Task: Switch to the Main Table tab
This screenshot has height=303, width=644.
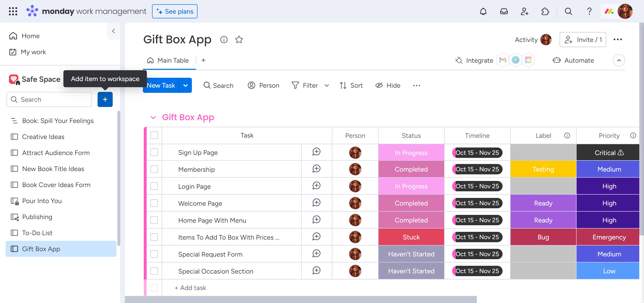Action: tap(169, 61)
